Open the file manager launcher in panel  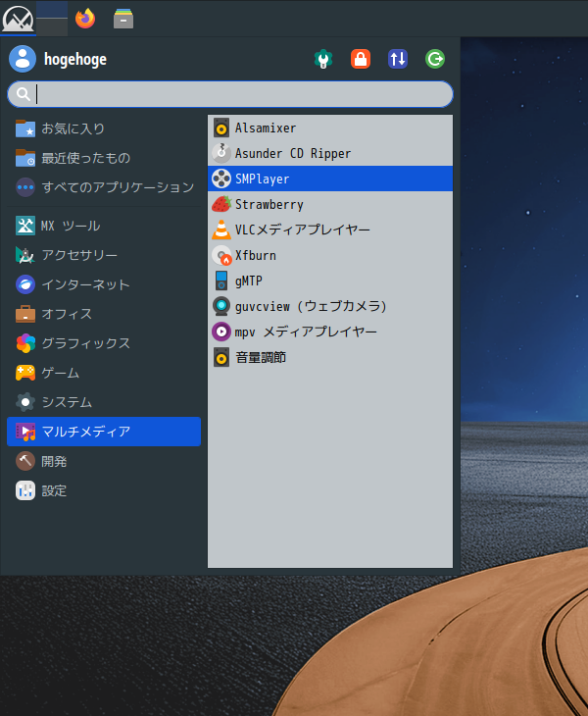click(x=123, y=19)
